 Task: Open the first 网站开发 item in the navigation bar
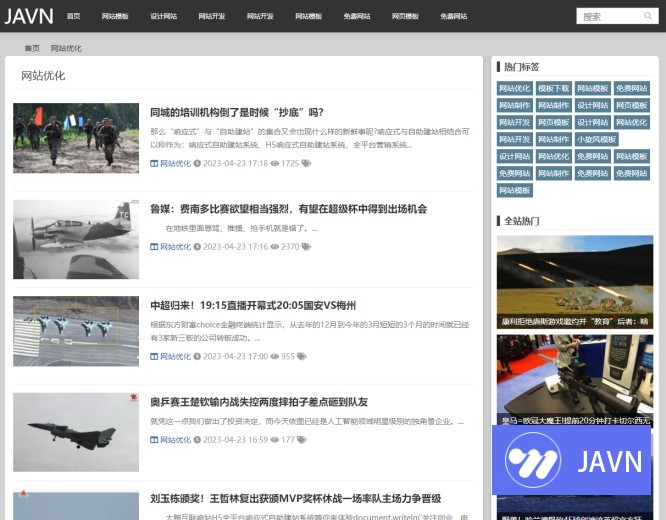coord(212,16)
